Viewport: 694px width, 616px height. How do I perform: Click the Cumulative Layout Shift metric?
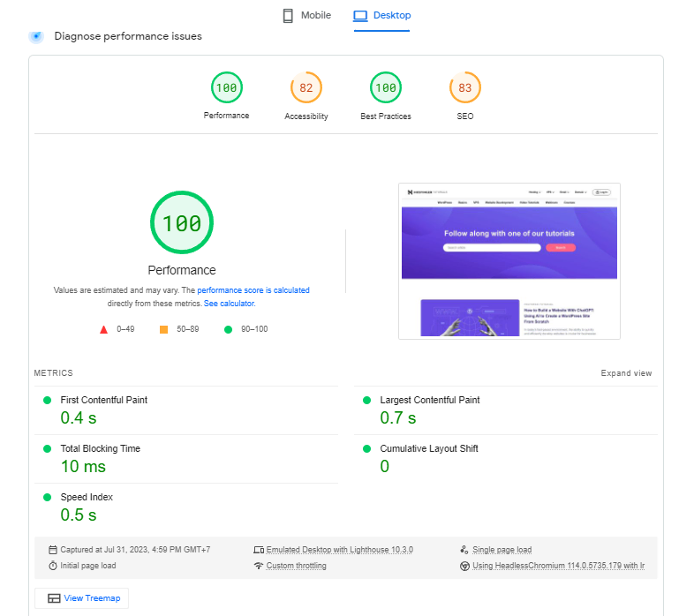point(428,448)
